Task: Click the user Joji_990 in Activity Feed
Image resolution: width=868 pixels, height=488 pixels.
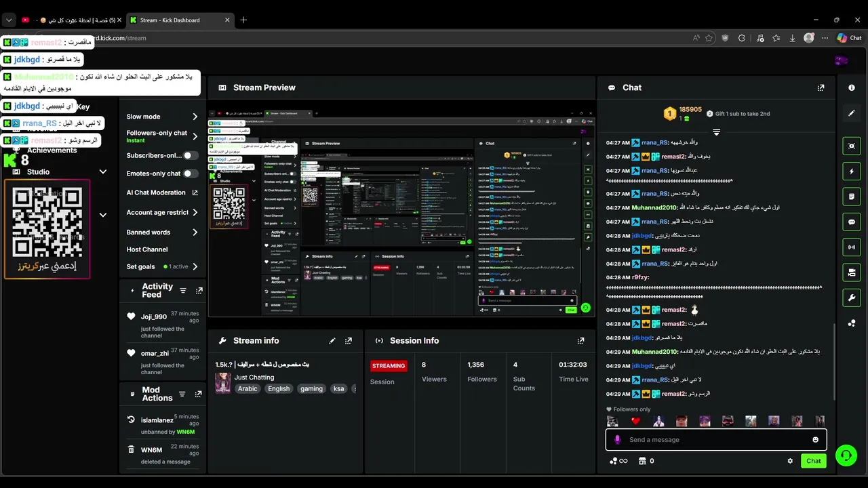Action: pos(154,317)
